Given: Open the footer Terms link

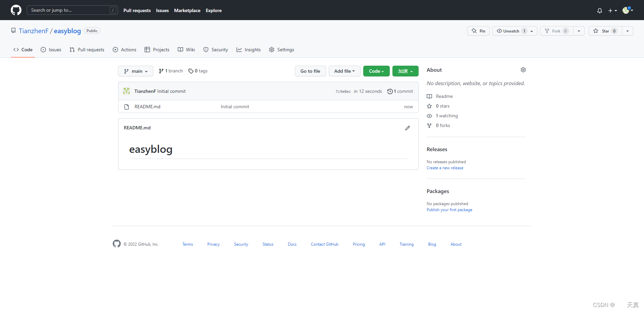Looking at the screenshot, I should coord(187,244).
